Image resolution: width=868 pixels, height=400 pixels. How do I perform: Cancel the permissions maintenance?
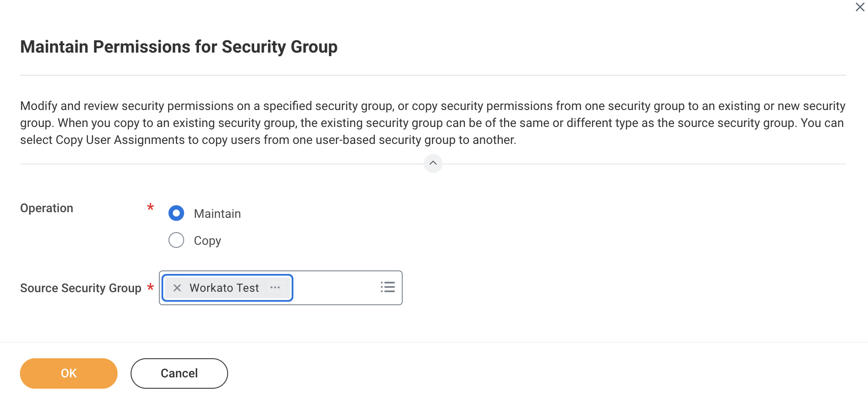[179, 373]
